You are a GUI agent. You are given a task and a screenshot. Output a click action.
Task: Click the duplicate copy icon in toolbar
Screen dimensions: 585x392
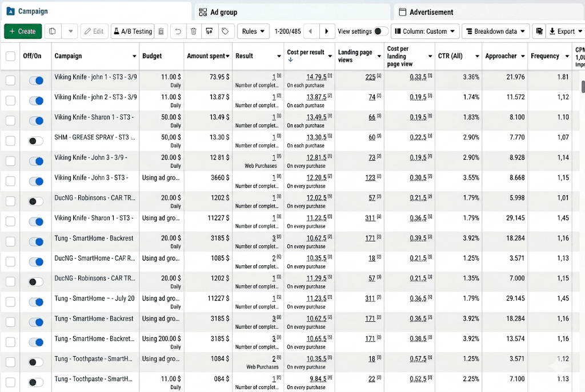(53, 31)
